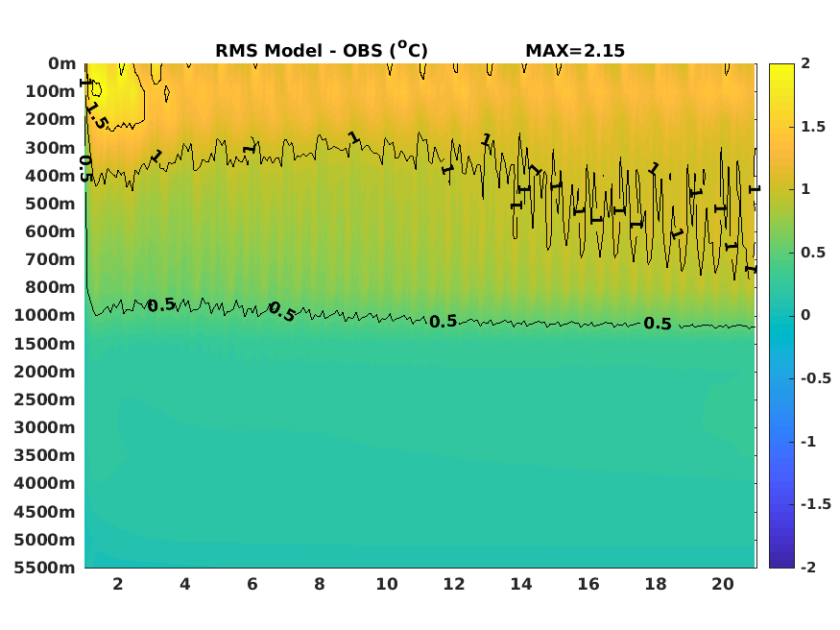840x630 pixels.
Task: Click the plot title "RMS Model - OBS (°C)"
Action: 322,50
